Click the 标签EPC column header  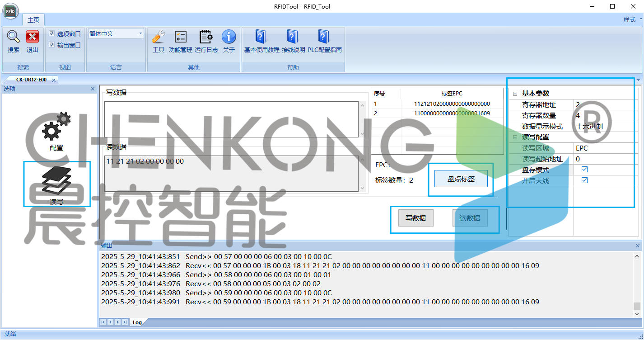coord(452,94)
